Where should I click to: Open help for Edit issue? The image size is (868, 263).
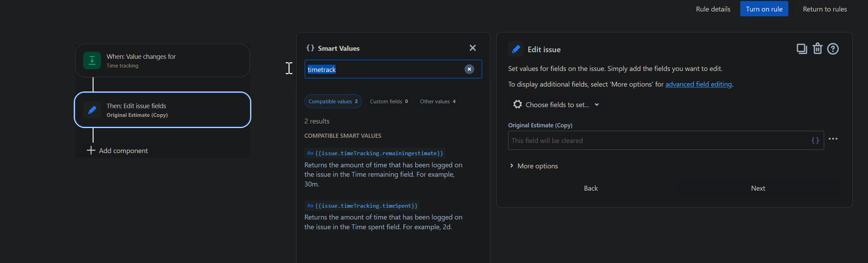pos(833,49)
